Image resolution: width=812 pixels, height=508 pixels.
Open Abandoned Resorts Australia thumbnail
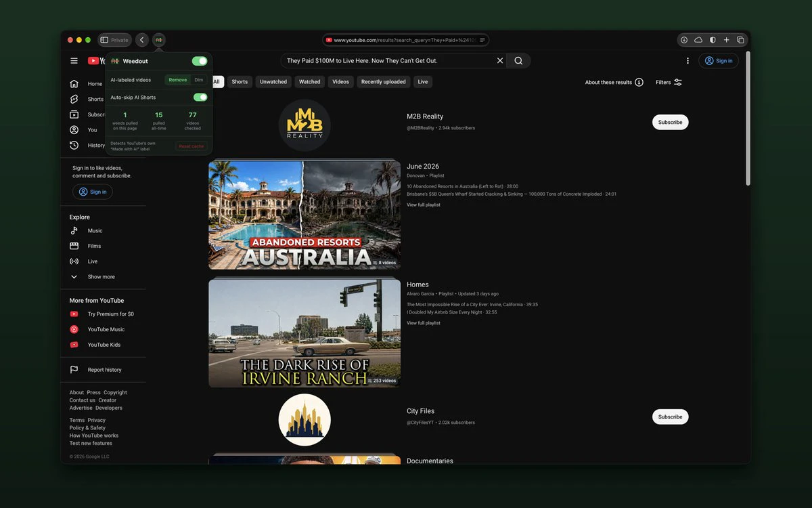(x=304, y=215)
